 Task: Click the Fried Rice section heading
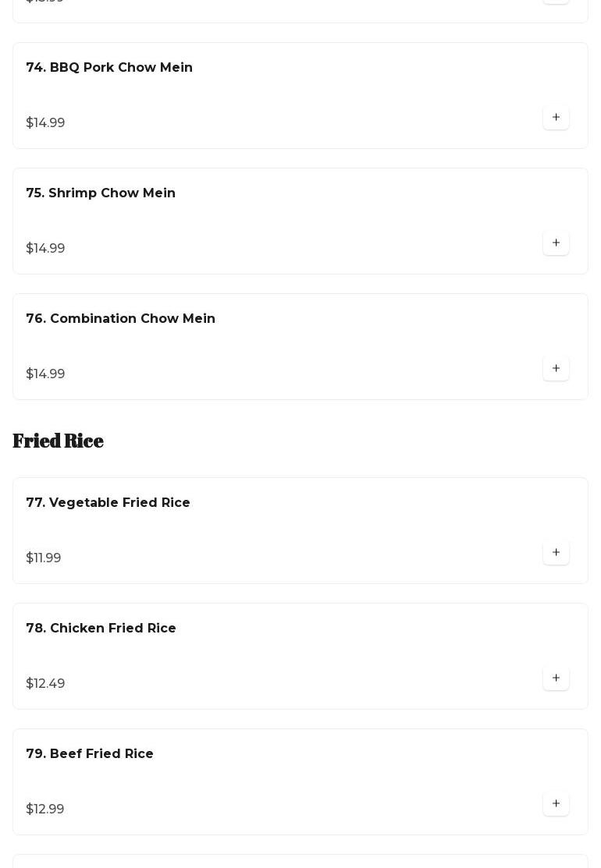click(x=59, y=441)
